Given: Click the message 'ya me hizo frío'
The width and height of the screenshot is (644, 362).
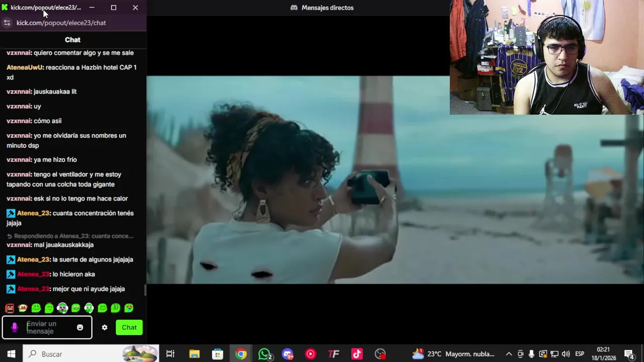Looking at the screenshot, I should (x=55, y=160).
